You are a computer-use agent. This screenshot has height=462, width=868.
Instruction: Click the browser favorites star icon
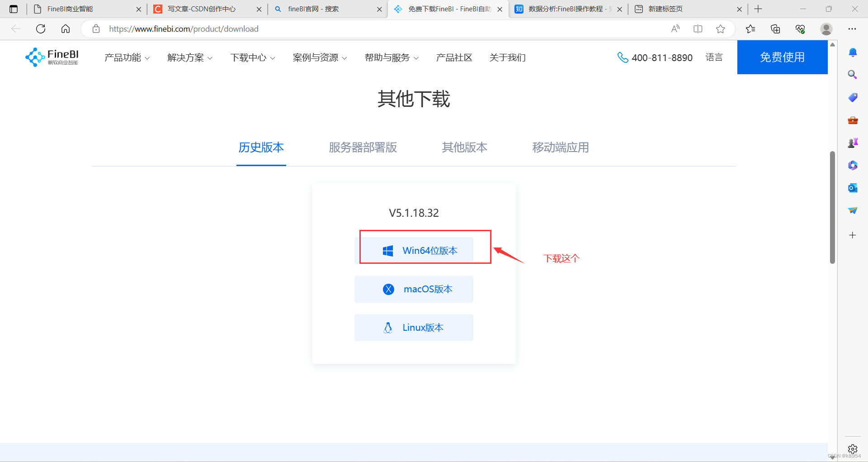tap(720, 29)
